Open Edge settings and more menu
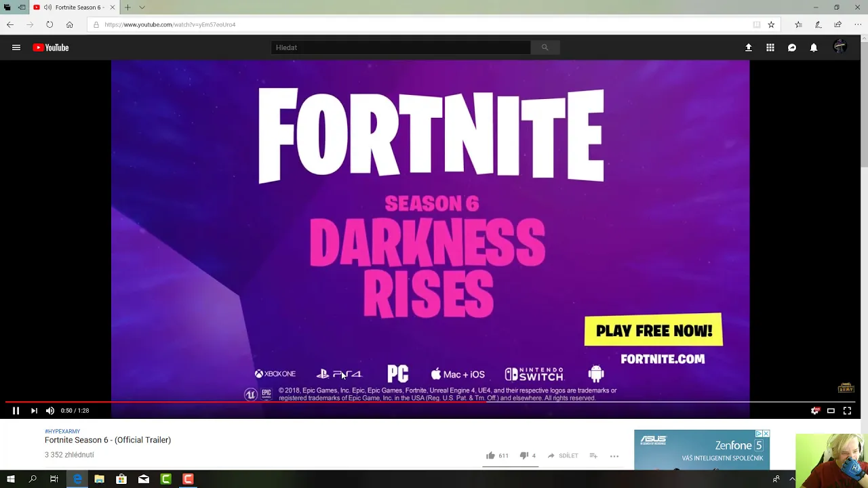 coord(858,24)
